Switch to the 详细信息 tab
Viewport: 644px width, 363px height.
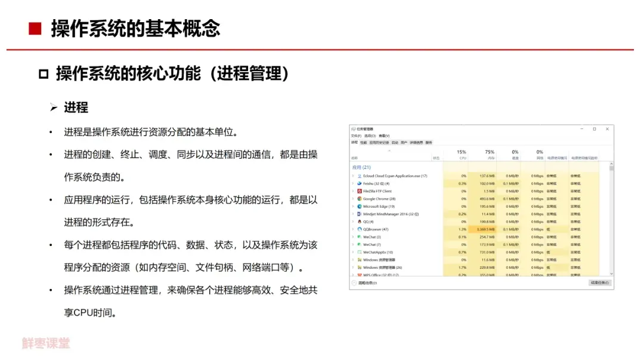tap(416, 143)
